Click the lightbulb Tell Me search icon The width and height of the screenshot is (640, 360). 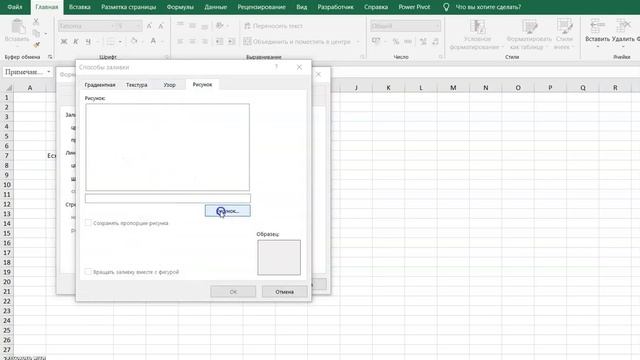pos(446,7)
